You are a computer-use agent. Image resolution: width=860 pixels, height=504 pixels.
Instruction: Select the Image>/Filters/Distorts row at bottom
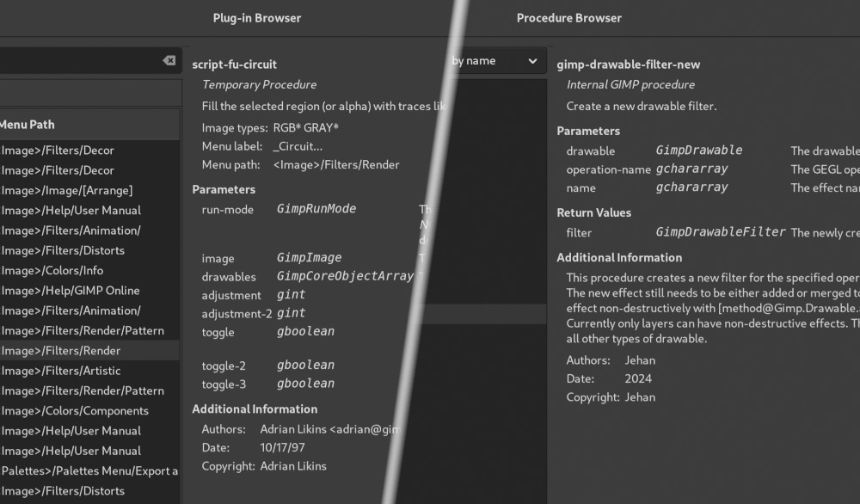pos(89,491)
